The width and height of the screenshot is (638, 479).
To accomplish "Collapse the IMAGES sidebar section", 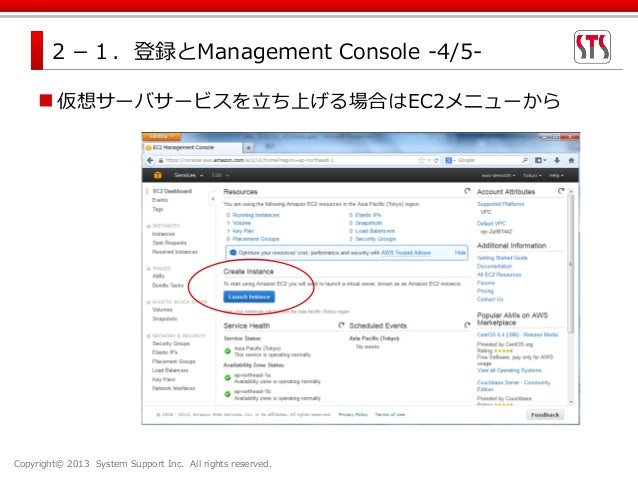I will pyautogui.click(x=149, y=269).
